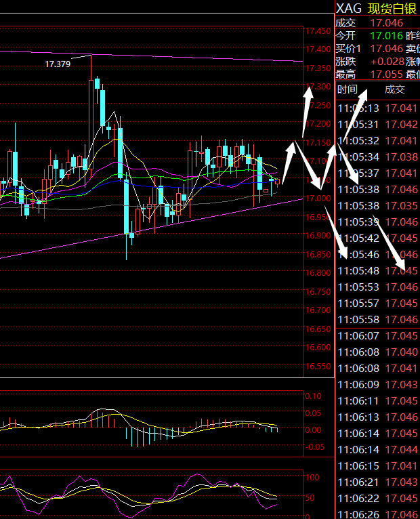Click the 11:06:08 row priced 17.041

(x=378, y=368)
